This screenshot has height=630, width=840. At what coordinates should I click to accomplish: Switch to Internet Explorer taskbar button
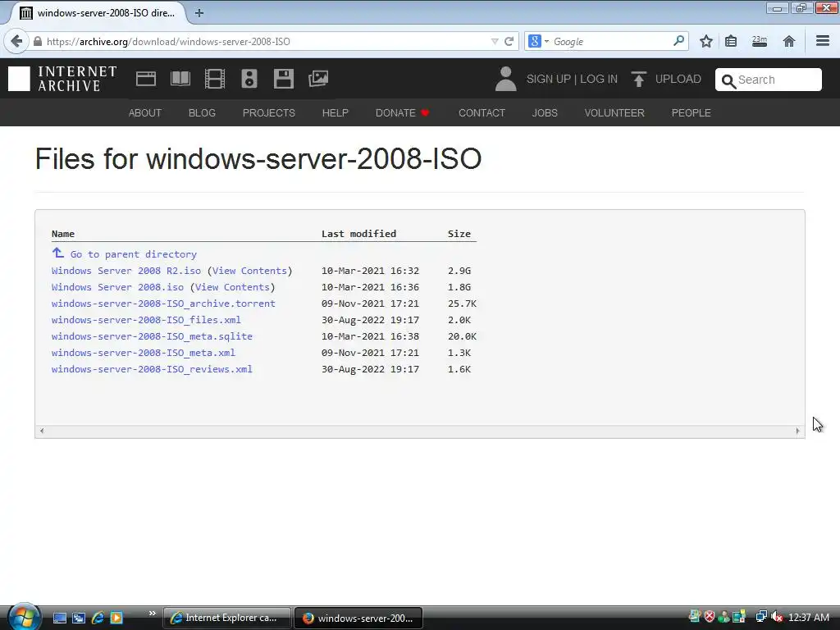[227, 618]
